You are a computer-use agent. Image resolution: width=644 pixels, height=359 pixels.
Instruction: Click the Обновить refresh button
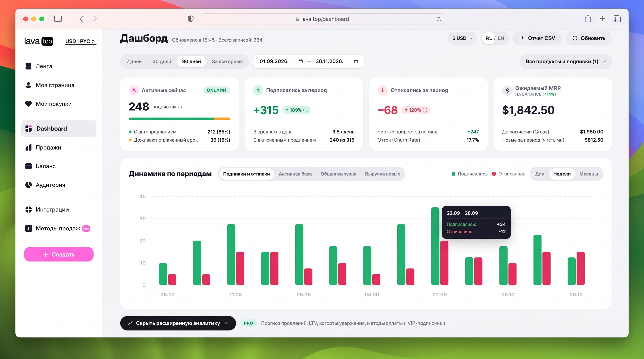(589, 38)
